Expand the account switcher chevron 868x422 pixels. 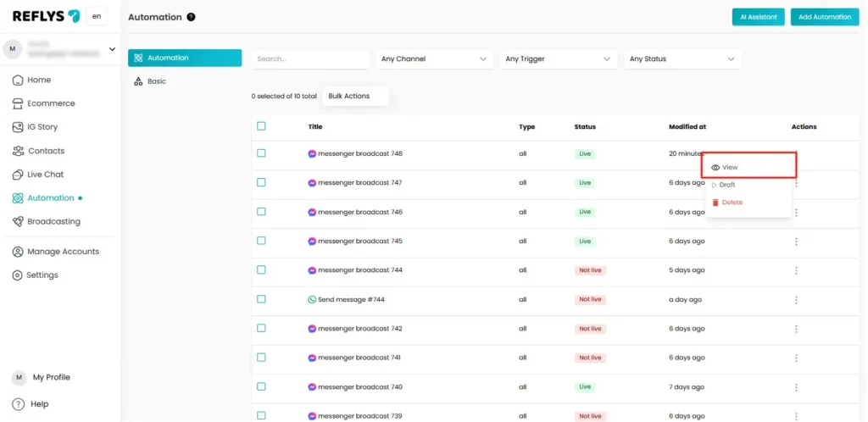(113, 49)
